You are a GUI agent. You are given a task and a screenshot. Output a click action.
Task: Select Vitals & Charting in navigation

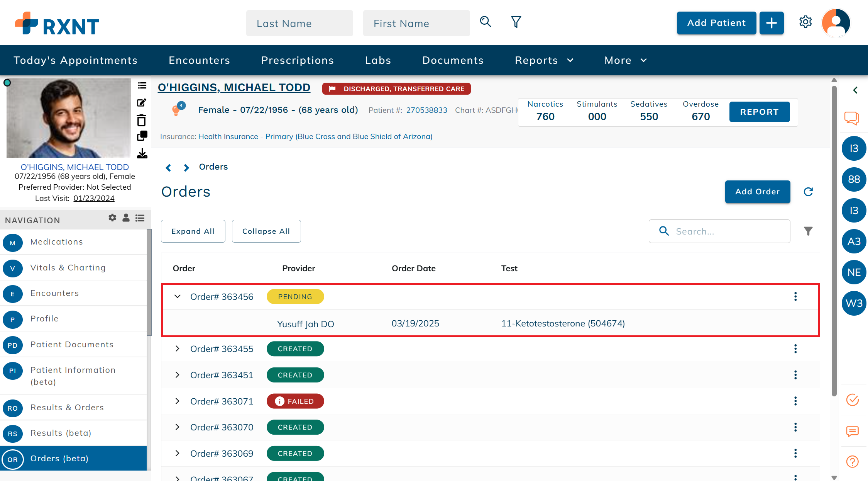coord(73,268)
